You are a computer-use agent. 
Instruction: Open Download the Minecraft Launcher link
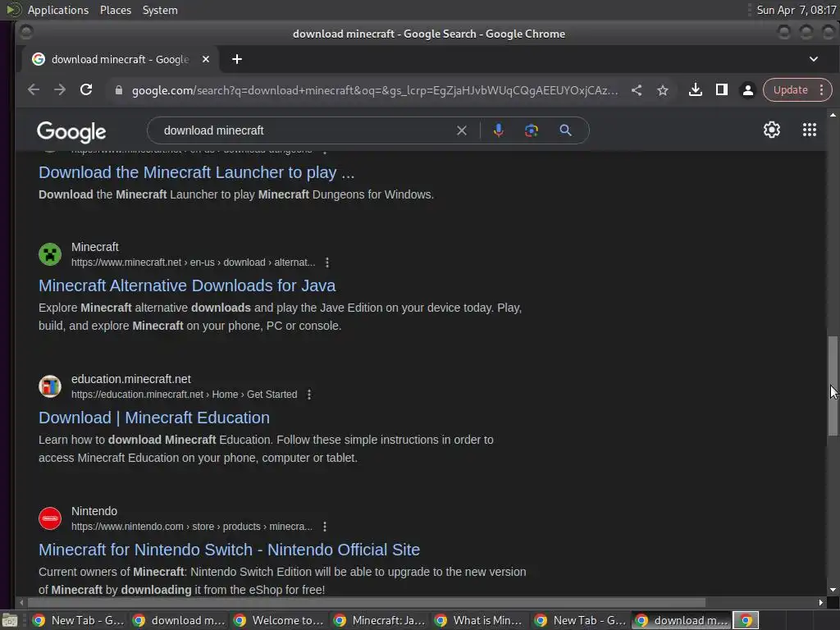(197, 172)
